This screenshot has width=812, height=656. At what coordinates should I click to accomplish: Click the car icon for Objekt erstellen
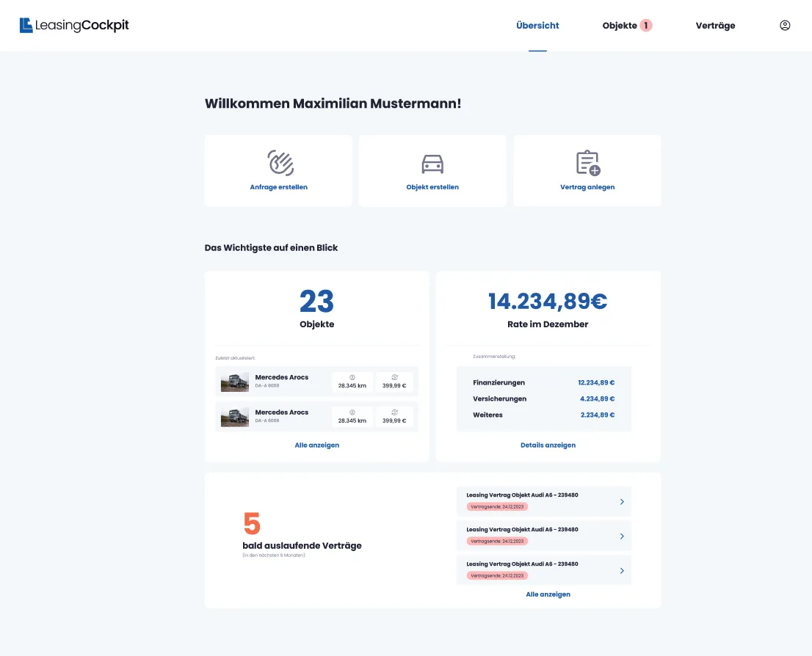click(x=432, y=164)
